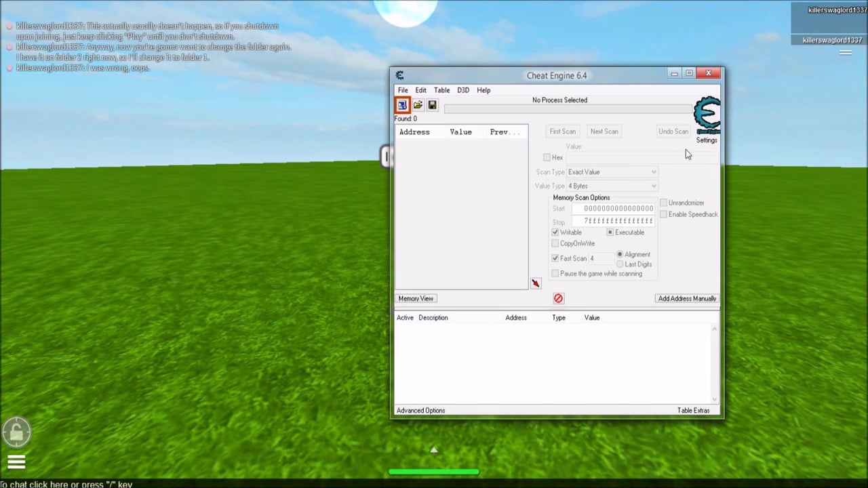This screenshot has width=868, height=488.
Task: Click the red arrow add-to-list icon
Action: (536, 283)
